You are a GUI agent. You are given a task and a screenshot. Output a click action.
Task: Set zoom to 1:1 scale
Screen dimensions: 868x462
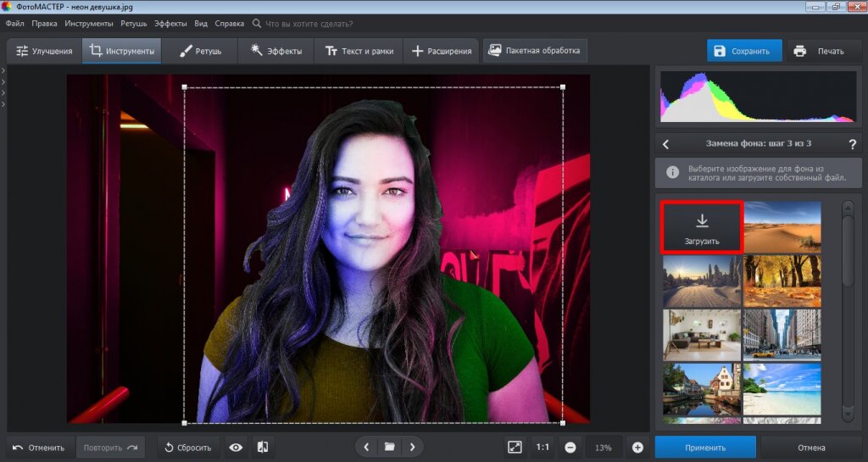pos(542,447)
